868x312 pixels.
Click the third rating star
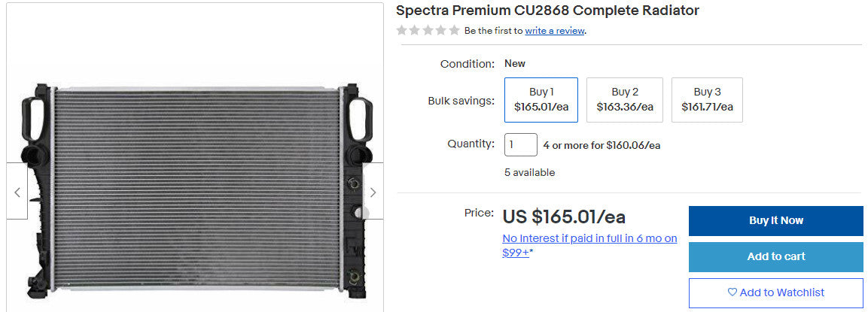pos(428,31)
